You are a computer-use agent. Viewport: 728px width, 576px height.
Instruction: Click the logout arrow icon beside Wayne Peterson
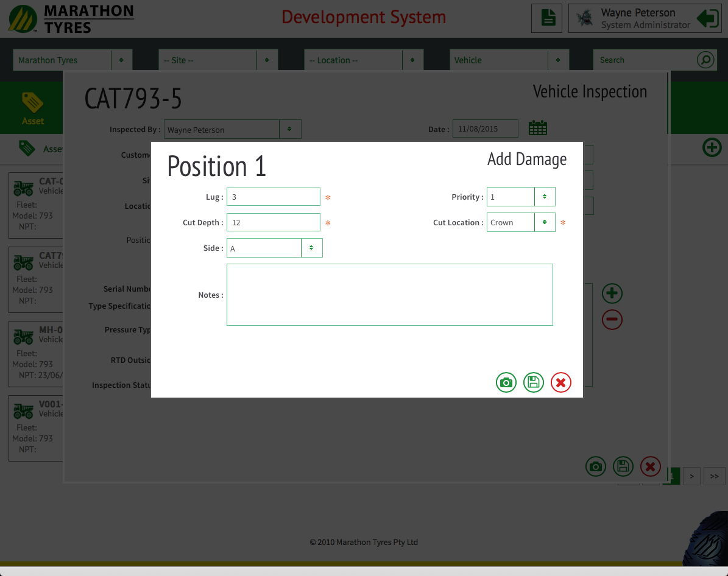(707, 18)
